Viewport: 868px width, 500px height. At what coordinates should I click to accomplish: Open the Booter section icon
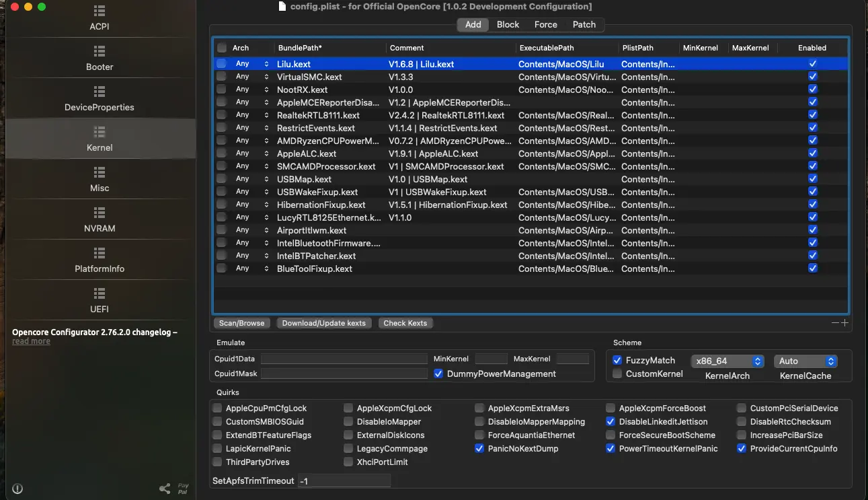point(100,51)
